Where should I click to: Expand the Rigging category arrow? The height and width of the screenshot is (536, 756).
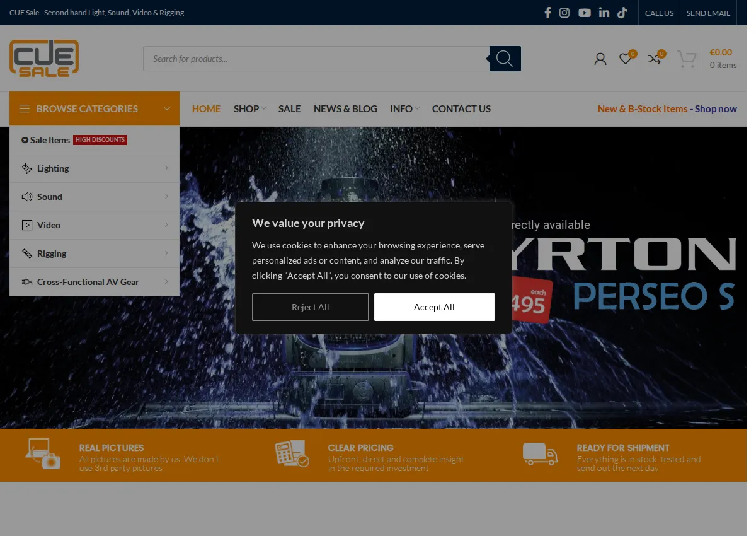pos(166,253)
